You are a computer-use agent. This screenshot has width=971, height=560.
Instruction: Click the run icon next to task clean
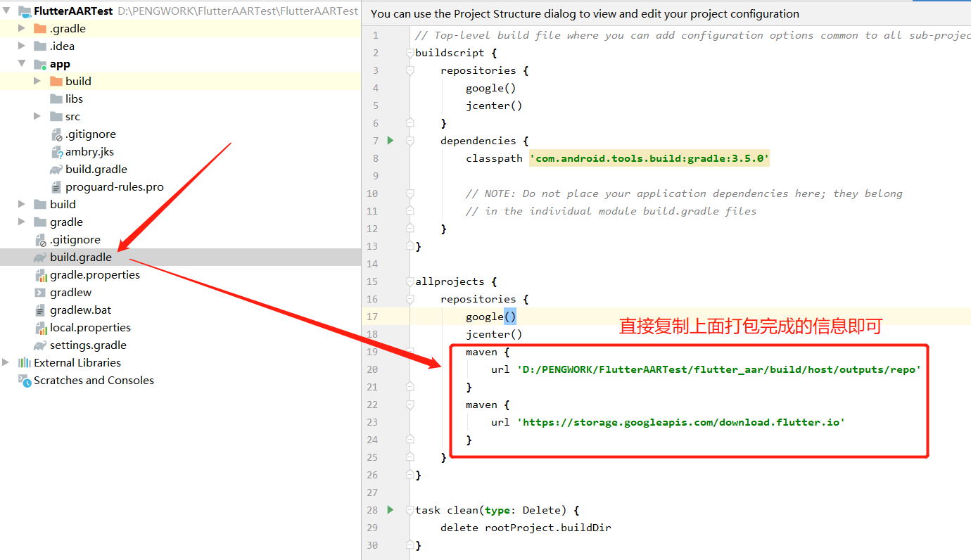click(x=390, y=509)
